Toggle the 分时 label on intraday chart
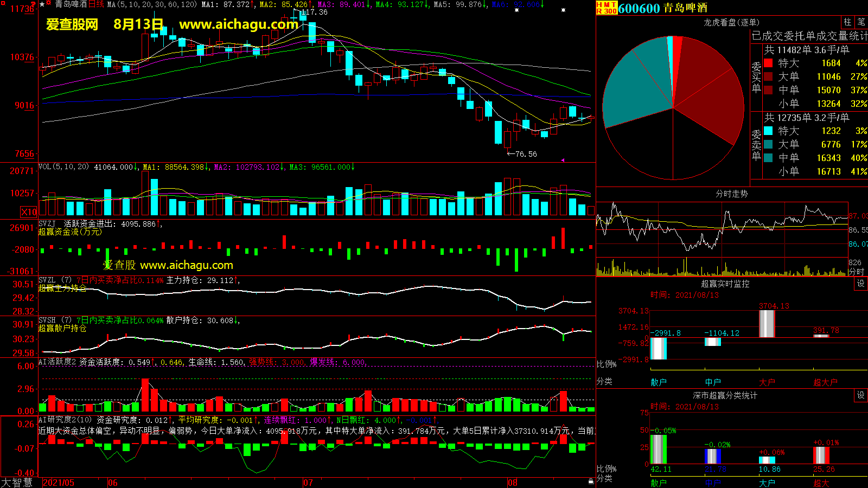Screen dimensions: 868x488 856,272
